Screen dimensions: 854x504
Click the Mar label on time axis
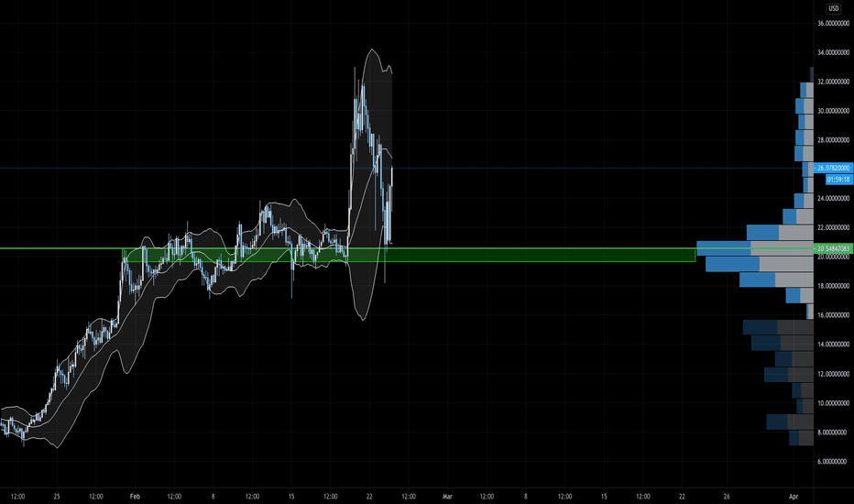(447, 497)
